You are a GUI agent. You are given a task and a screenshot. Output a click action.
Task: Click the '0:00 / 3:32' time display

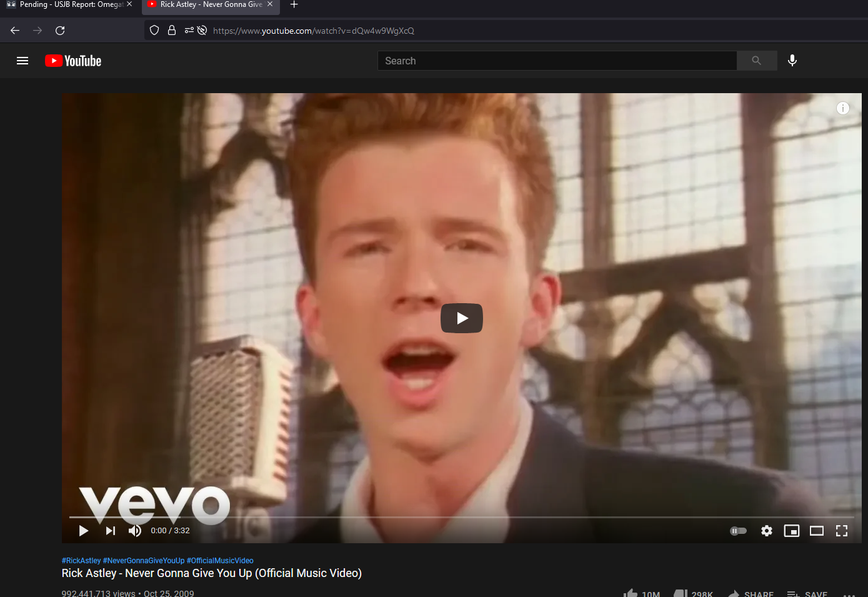170,531
